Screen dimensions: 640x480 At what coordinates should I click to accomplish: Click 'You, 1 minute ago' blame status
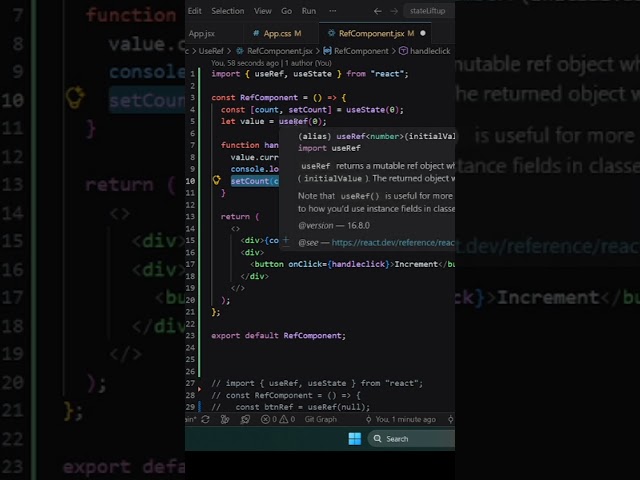click(405, 419)
